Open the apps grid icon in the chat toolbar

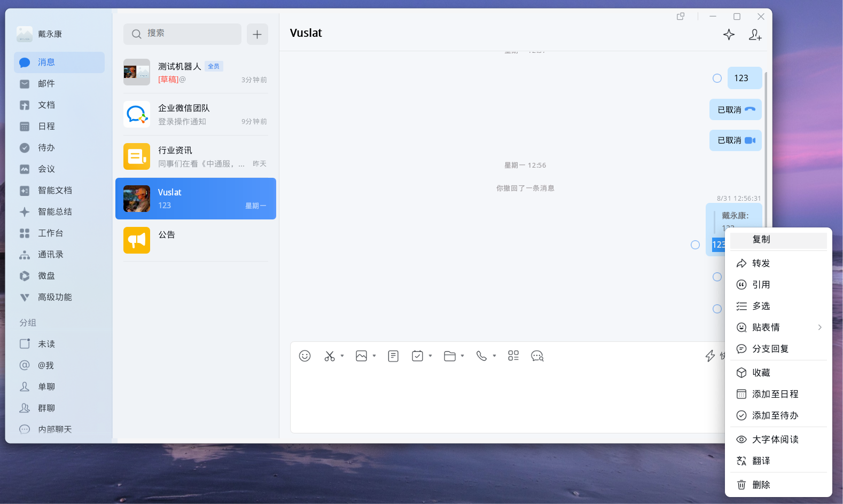tap(513, 356)
